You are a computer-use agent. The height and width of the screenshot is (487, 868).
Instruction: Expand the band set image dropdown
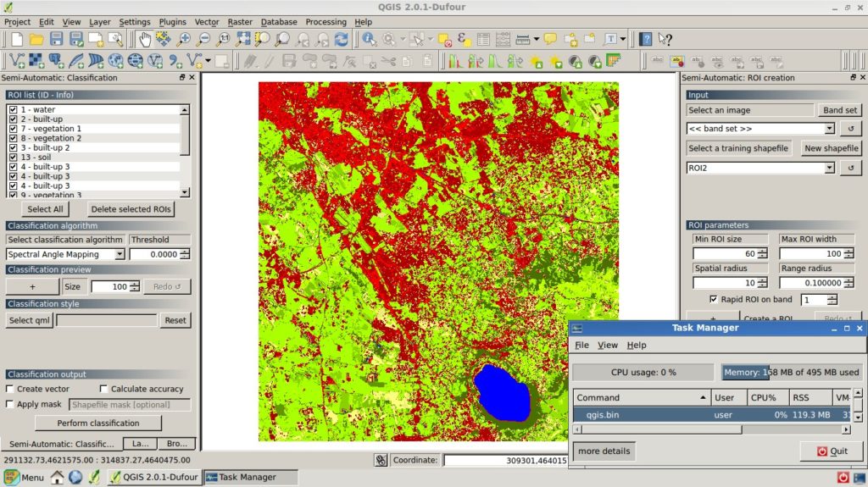[829, 129]
